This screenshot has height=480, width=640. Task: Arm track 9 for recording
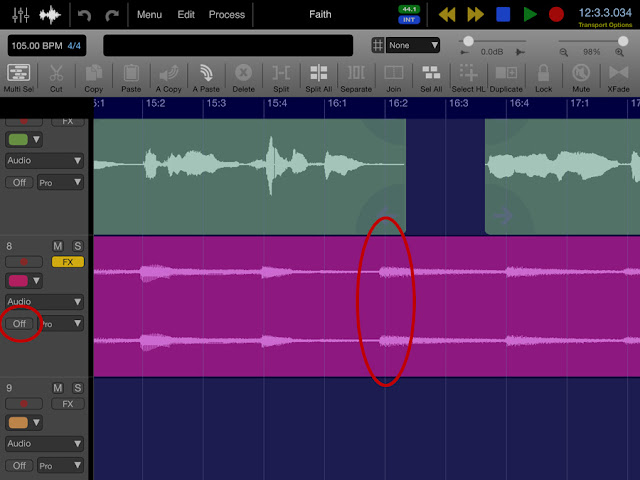(x=24, y=404)
